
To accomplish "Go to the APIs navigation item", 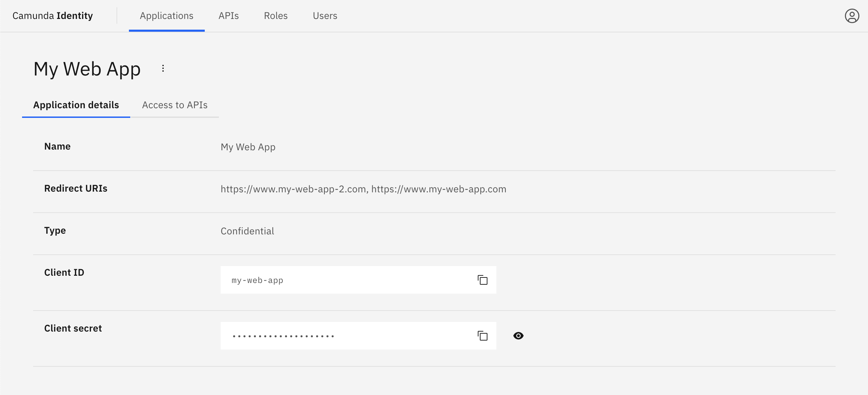I will tap(229, 16).
